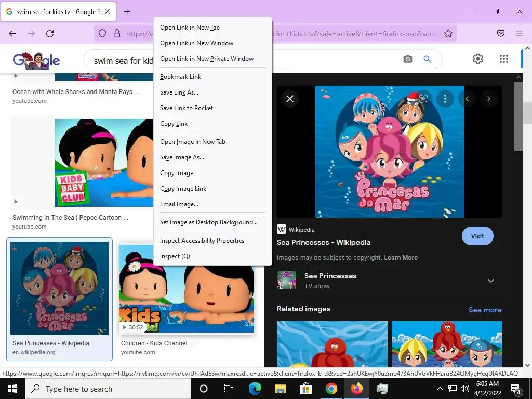Image resolution: width=532 pixels, height=399 pixels.
Task: Click the large Princesas do Mar preview image
Action: (x=390, y=152)
